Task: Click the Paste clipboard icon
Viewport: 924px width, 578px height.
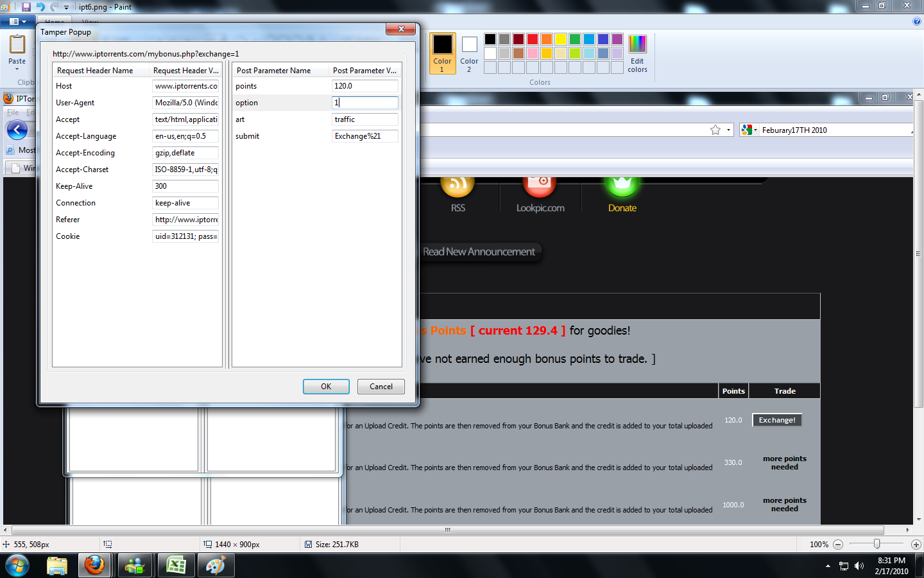Action: tap(17, 46)
